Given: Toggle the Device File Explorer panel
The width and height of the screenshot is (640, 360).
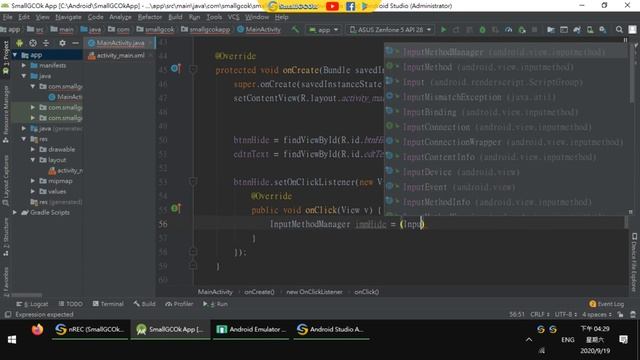Looking at the screenshot, I should (x=634, y=262).
